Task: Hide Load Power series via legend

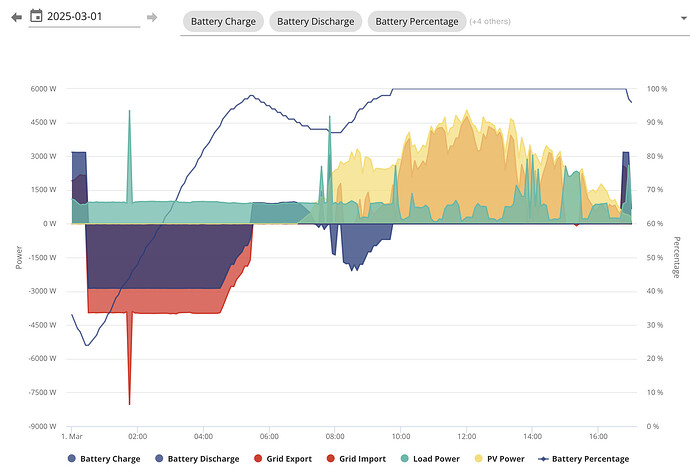Action: [430, 458]
